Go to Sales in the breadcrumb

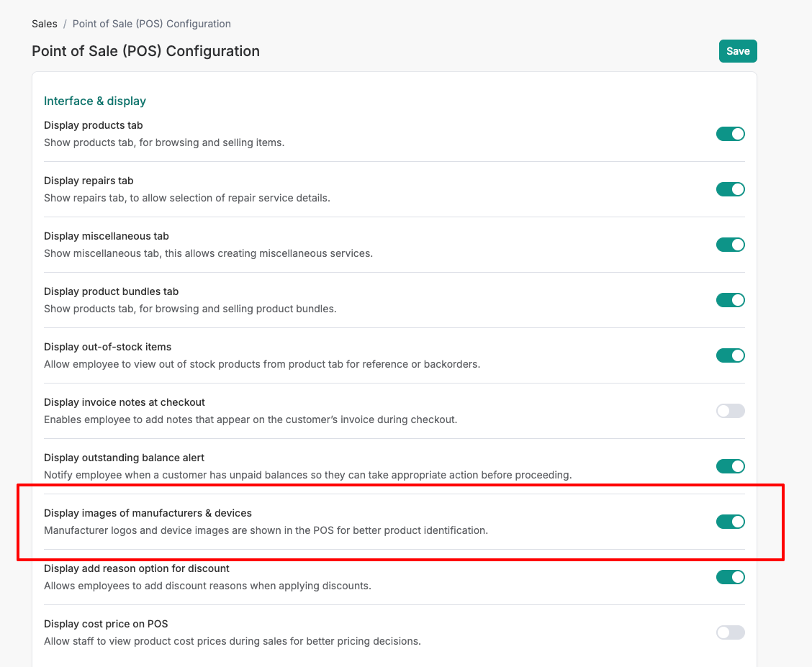(x=45, y=24)
